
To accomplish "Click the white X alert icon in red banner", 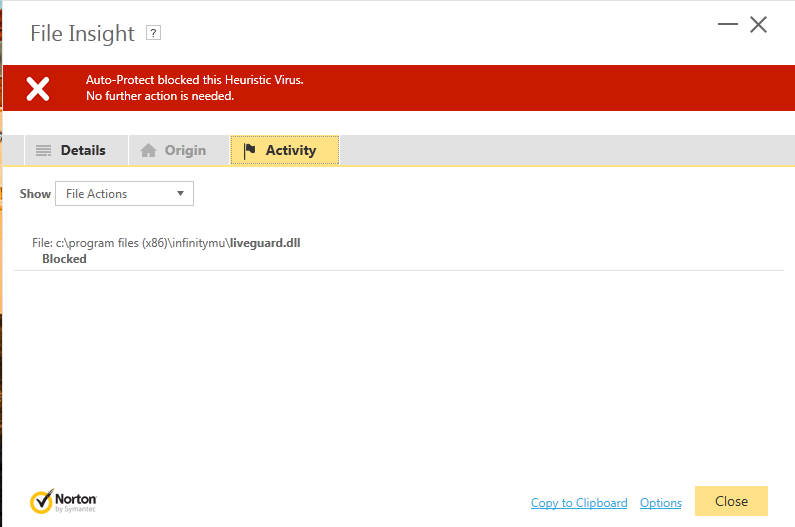I will (x=38, y=89).
